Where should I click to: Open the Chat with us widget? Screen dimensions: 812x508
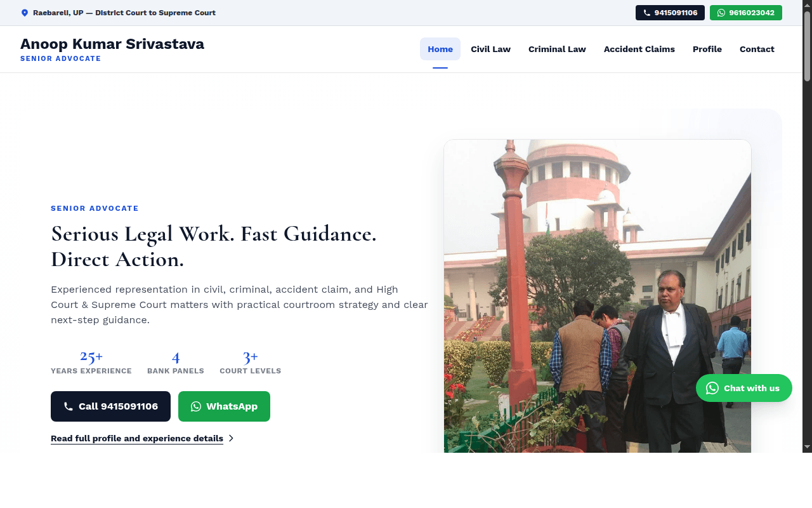pyautogui.click(x=744, y=388)
